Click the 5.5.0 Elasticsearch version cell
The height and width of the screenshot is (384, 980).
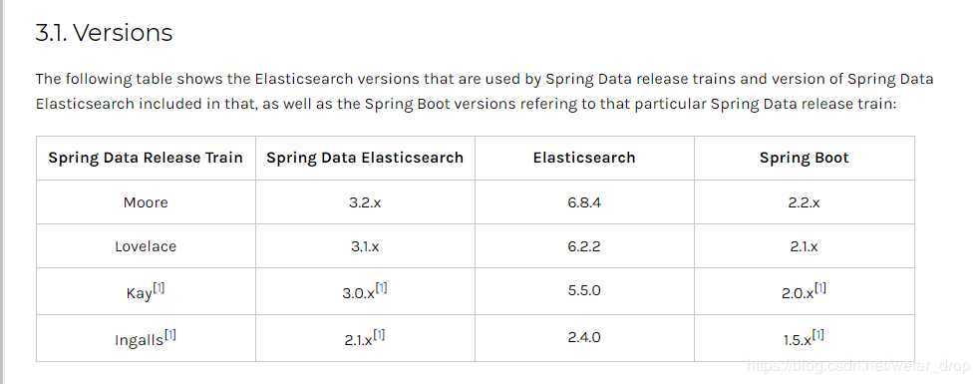coord(584,291)
